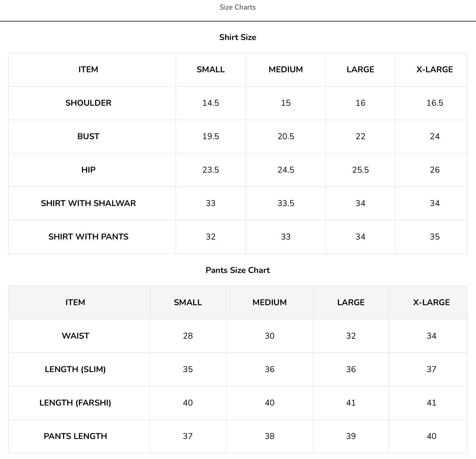The image size is (476, 459).
Task: Select the WAIST small value 28
Action: 188,336
